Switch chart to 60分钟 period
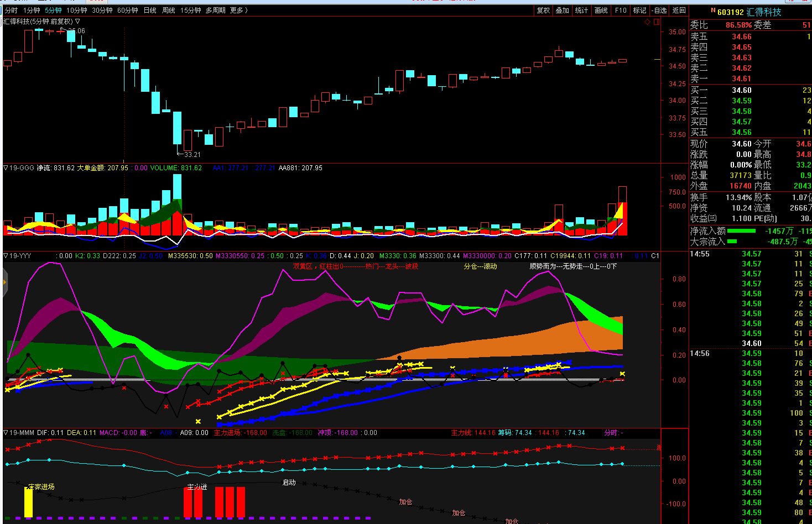This screenshot has width=812, height=524. point(128,11)
